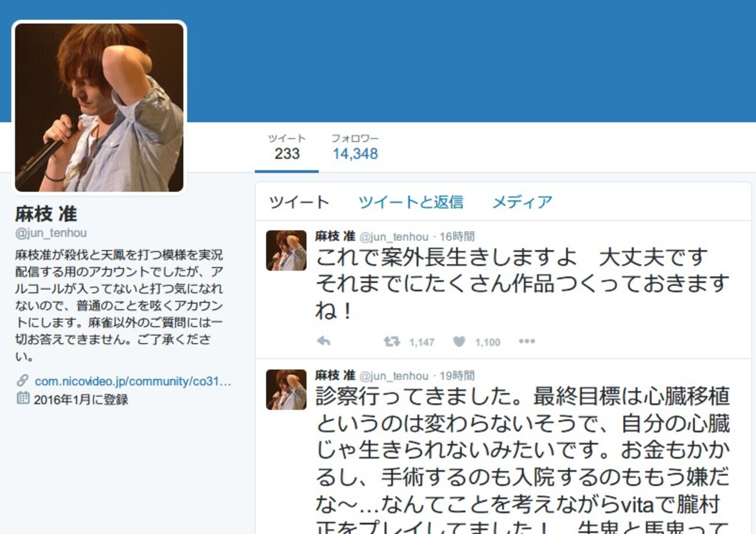Open avatar thumbnail of second tweet
756x534 pixels.
coord(286,390)
